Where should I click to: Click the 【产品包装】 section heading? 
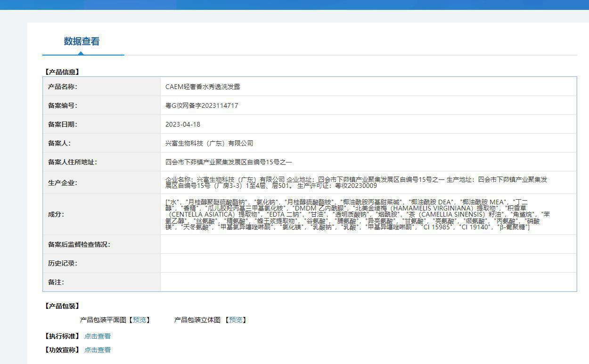point(62,306)
